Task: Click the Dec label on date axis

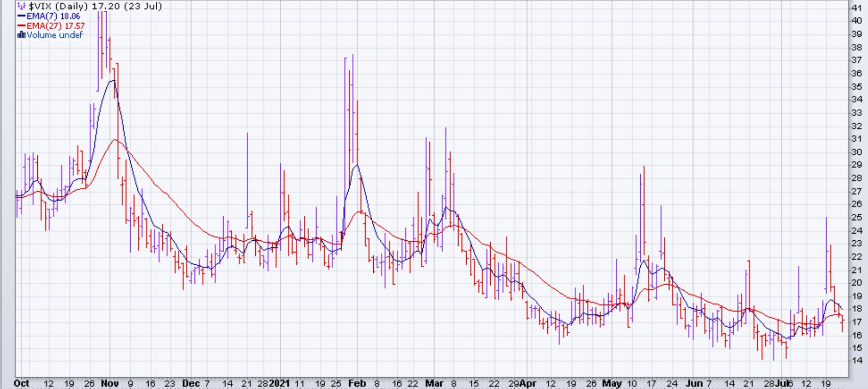Action: (x=189, y=383)
